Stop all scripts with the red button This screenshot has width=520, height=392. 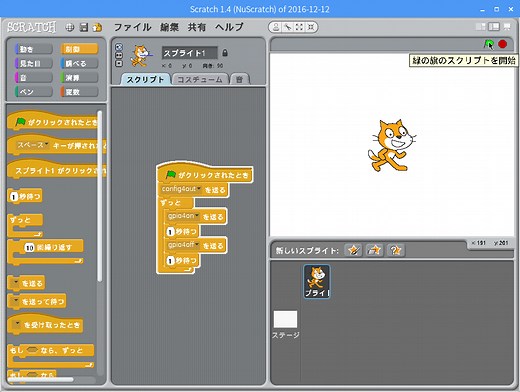click(502, 44)
